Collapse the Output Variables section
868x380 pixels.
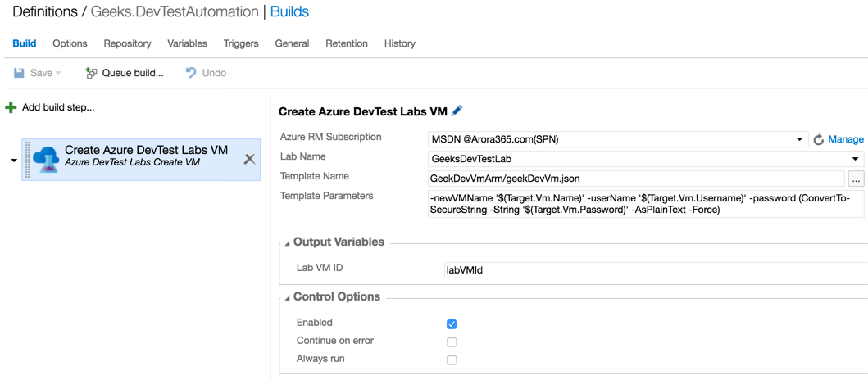pos(288,243)
